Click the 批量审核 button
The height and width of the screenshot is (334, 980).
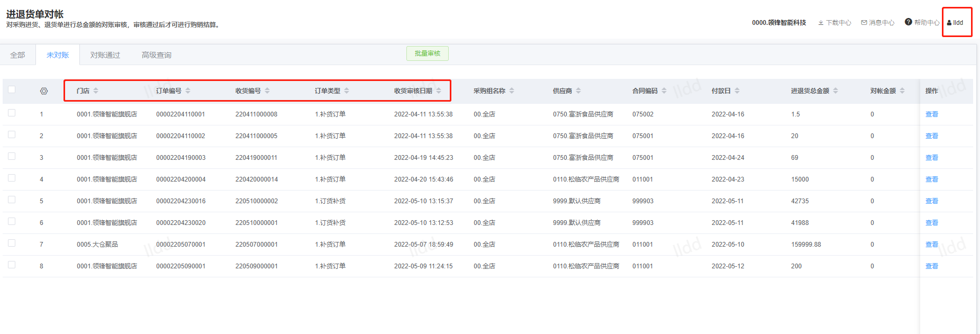[x=427, y=53]
